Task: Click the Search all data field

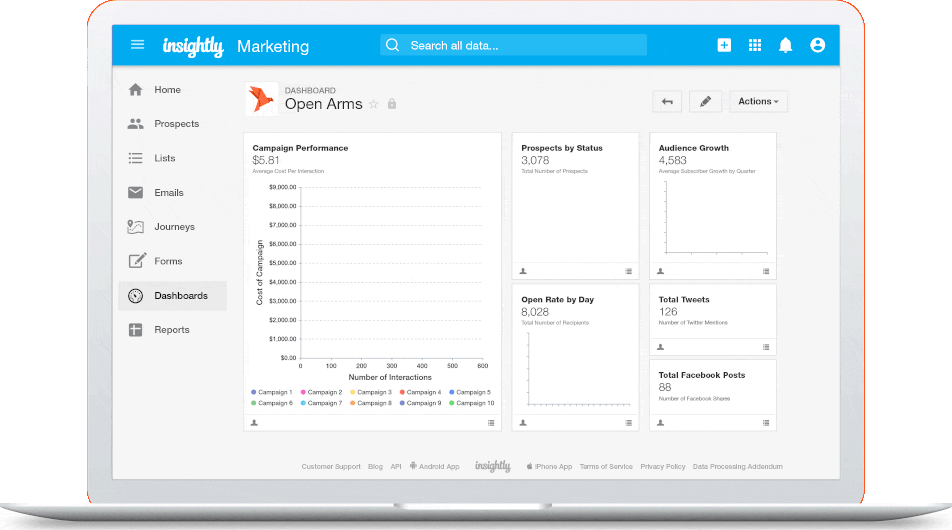Action: 513,45
